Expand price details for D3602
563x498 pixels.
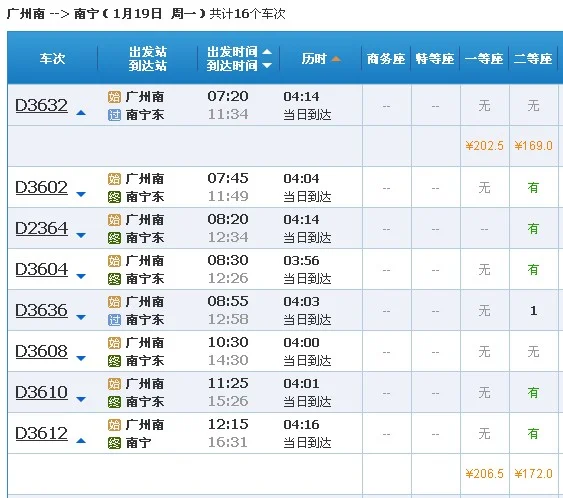tap(81, 194)
